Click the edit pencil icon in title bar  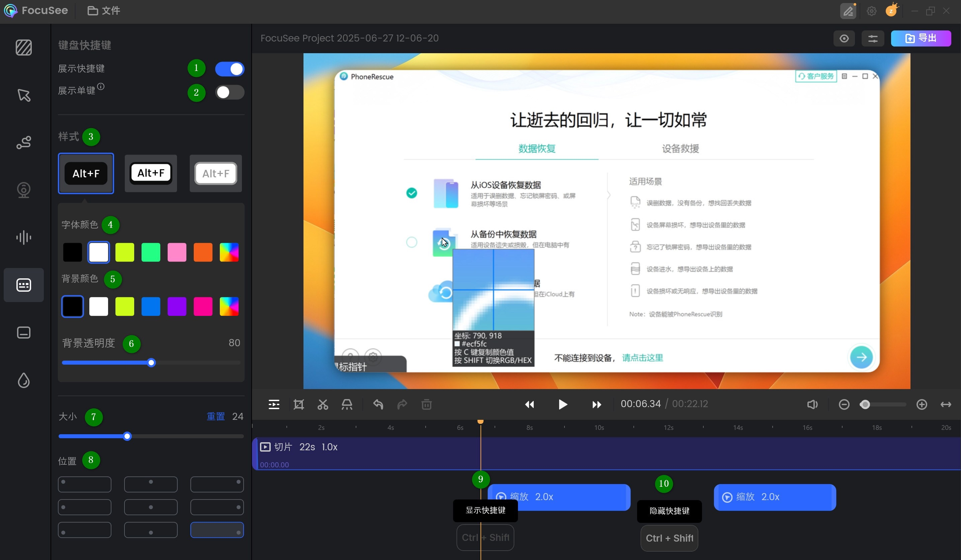848,11
